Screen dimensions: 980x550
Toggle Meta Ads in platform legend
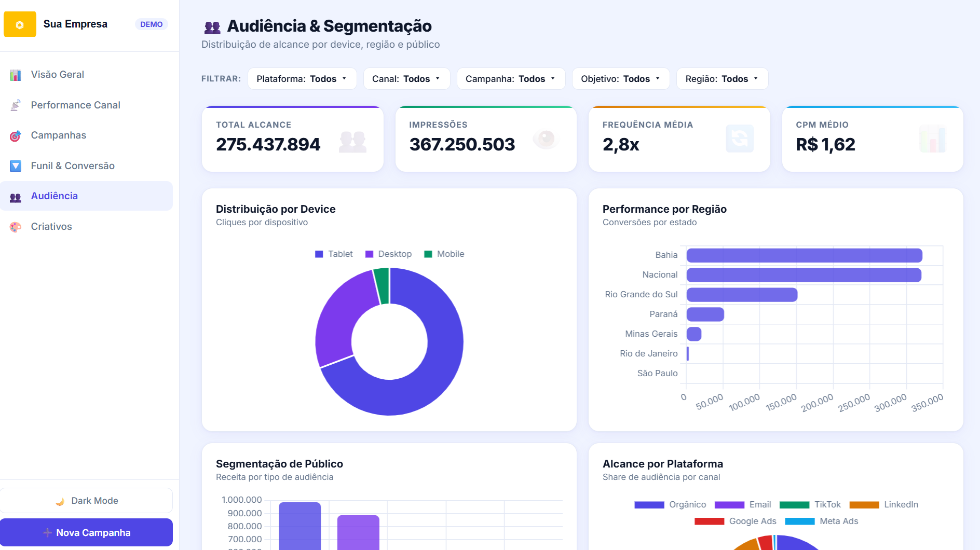[822, 521]
